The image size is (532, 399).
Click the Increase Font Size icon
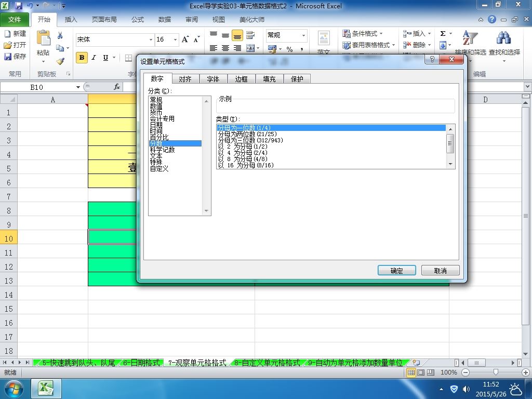coord(185,39)
